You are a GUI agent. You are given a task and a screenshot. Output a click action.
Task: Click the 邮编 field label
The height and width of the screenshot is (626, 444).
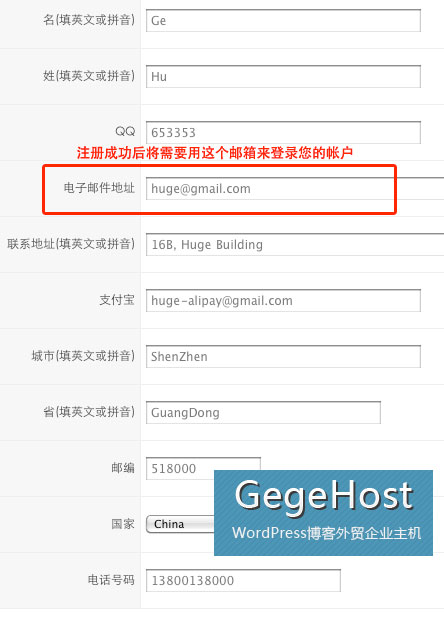(123, 468)
